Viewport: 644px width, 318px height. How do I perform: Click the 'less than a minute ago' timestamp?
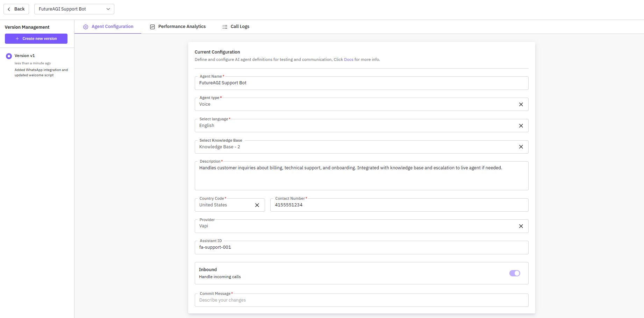coord(33,63)
